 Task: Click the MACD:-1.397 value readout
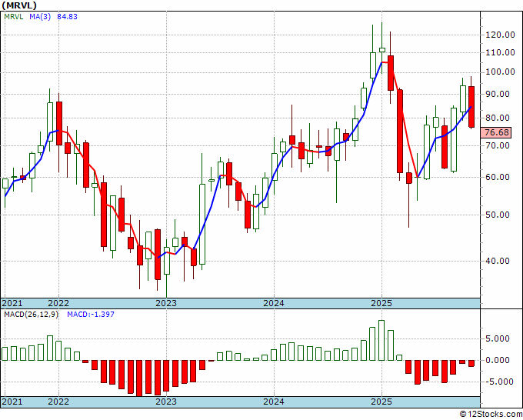tap(91, 315)
